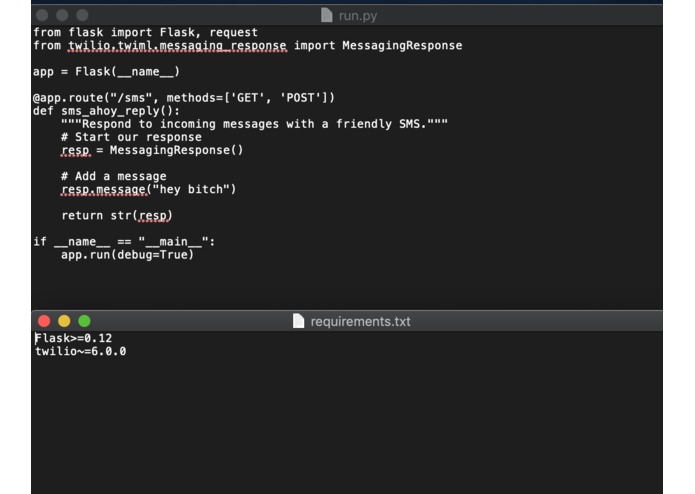Zoom requirements.txt window with green button
The image size is (695, 494).
pos(84,321)
